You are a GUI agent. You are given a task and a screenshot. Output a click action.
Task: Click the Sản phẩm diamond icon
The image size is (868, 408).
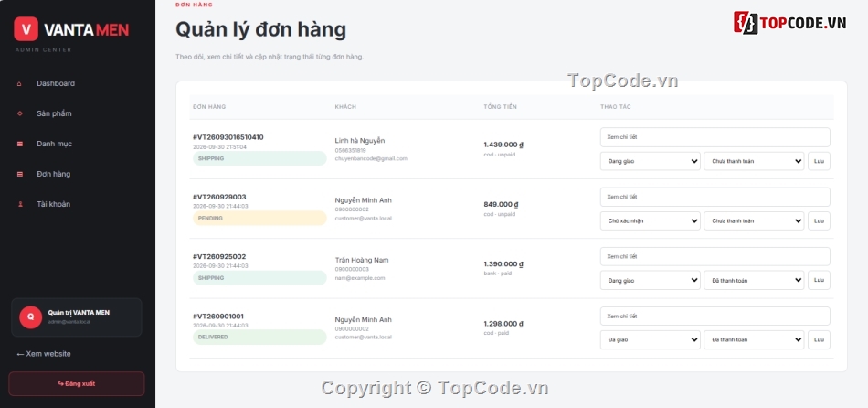click(x=20, y=113)
